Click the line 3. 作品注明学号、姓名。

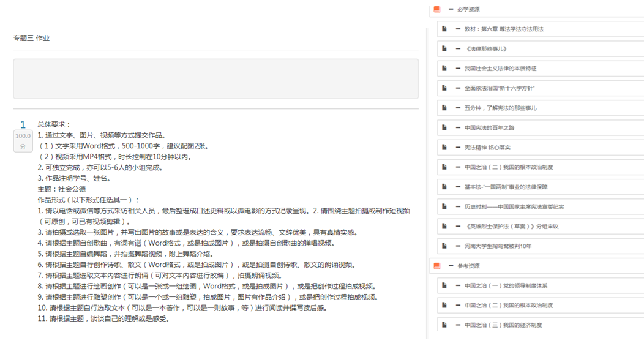[x=74, y=178]
